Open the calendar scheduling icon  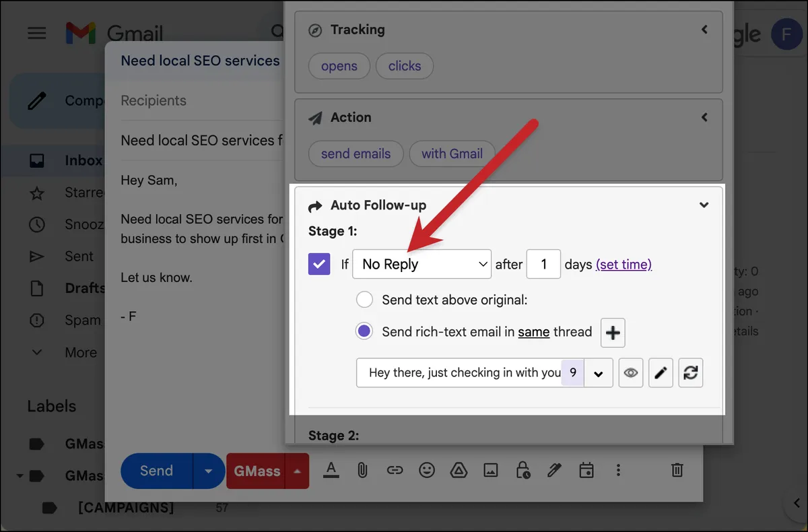(x=586, y=470)
